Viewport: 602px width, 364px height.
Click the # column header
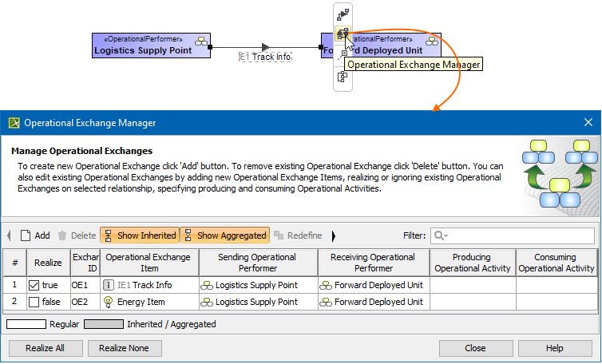tap(15, 263)
